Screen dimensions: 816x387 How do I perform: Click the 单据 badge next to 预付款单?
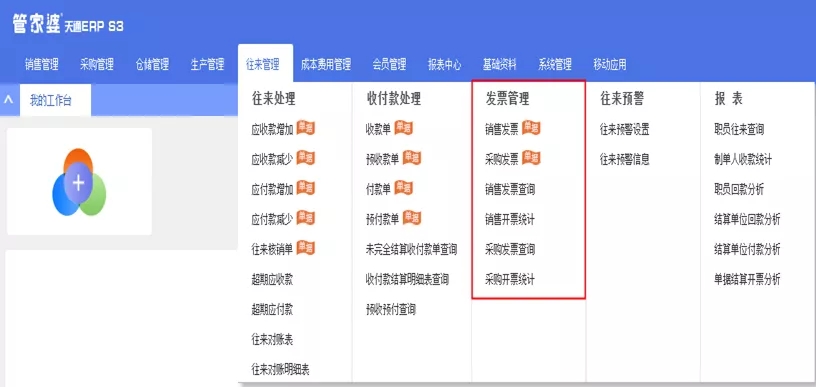coord(412,218)
